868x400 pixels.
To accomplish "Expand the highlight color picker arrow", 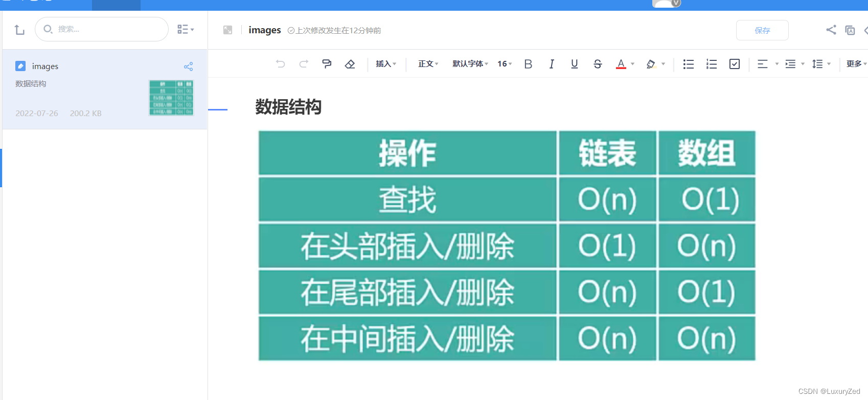I will point(664,64).
